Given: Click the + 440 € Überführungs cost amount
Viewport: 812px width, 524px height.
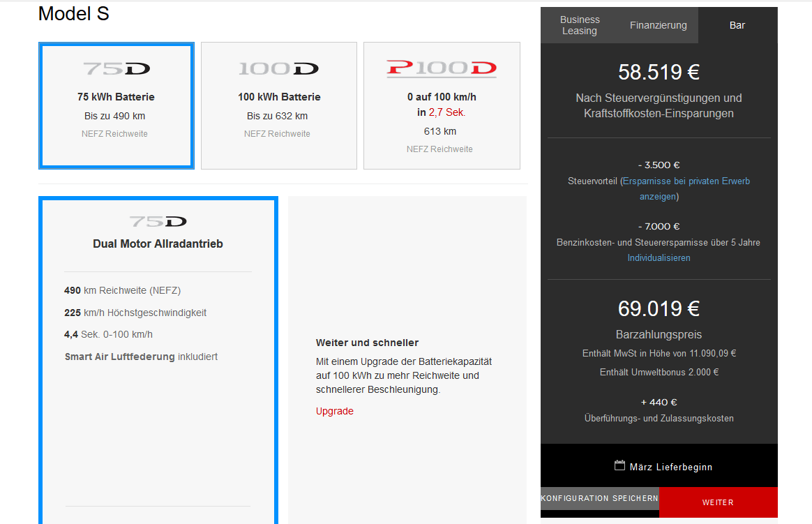Looking at the screenshot, I should 659,403.
